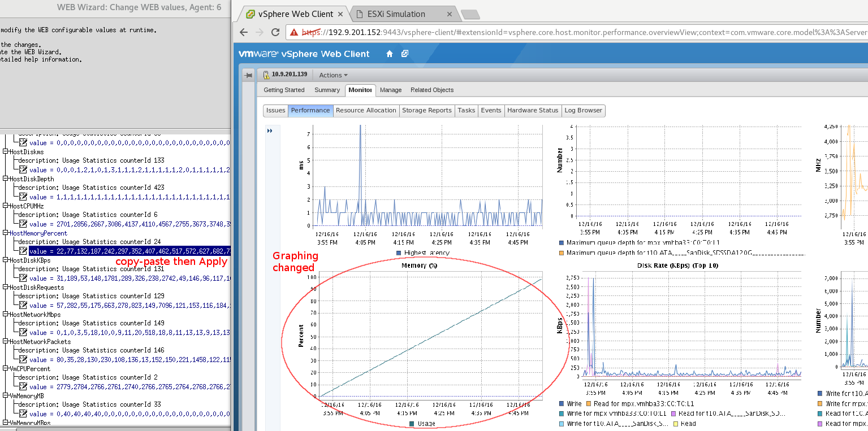This screenshot has height=431, width=868.
Task: Expand the chart options double-arrow icon
Action: (x=270, y=130)
